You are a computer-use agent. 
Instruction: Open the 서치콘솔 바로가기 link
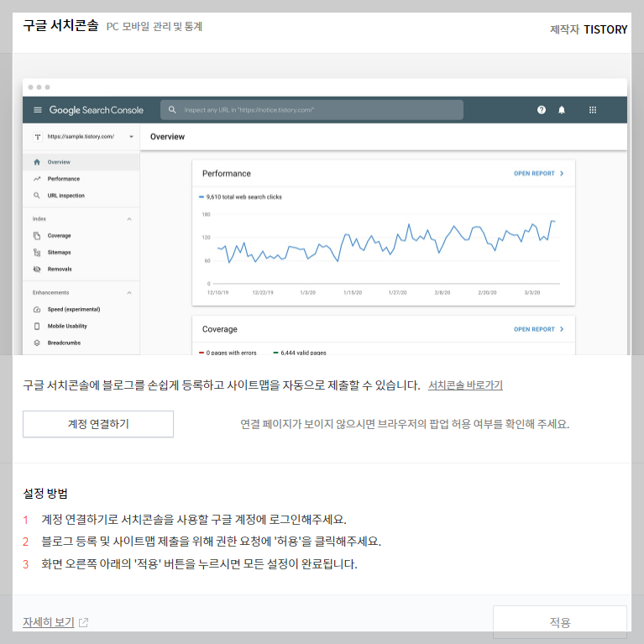(465, 385)
